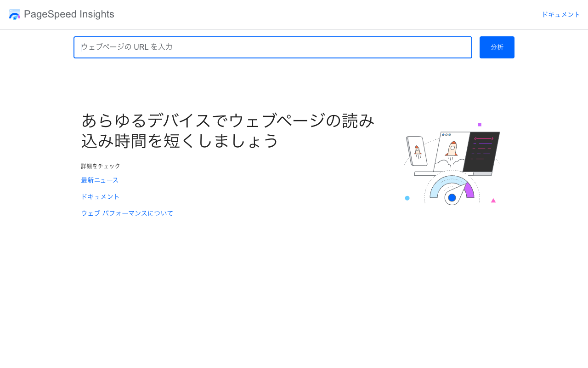Viewport: 588px width, 368px height.
Task: Open the ドキュメント link under 詳細をチェック
Action: pos(100,196)
